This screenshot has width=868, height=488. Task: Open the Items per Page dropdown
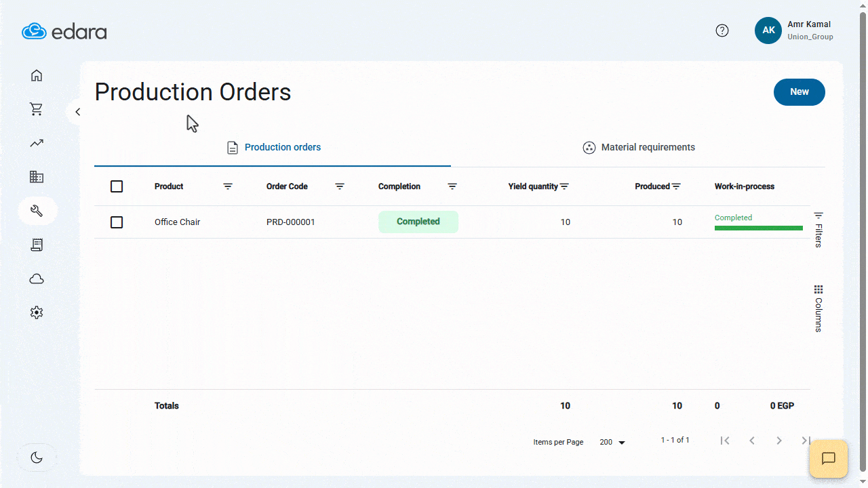(x=610, y=442)
